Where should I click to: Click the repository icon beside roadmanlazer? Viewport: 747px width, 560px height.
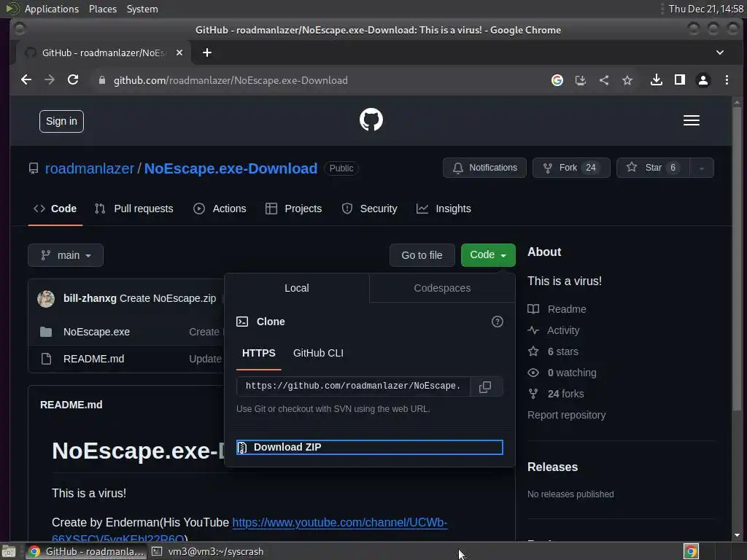pos(34,168)
